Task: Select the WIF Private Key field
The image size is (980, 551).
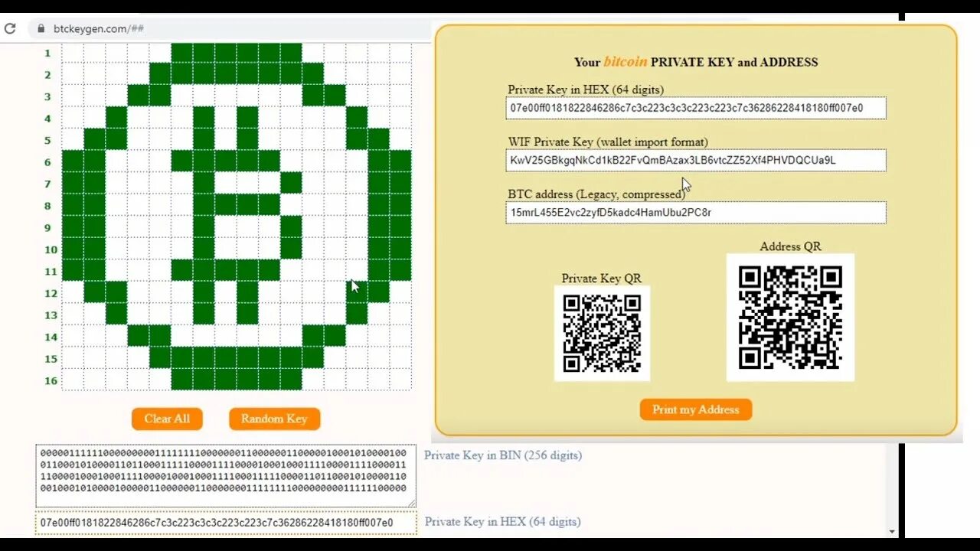Action: coord(696,160)
